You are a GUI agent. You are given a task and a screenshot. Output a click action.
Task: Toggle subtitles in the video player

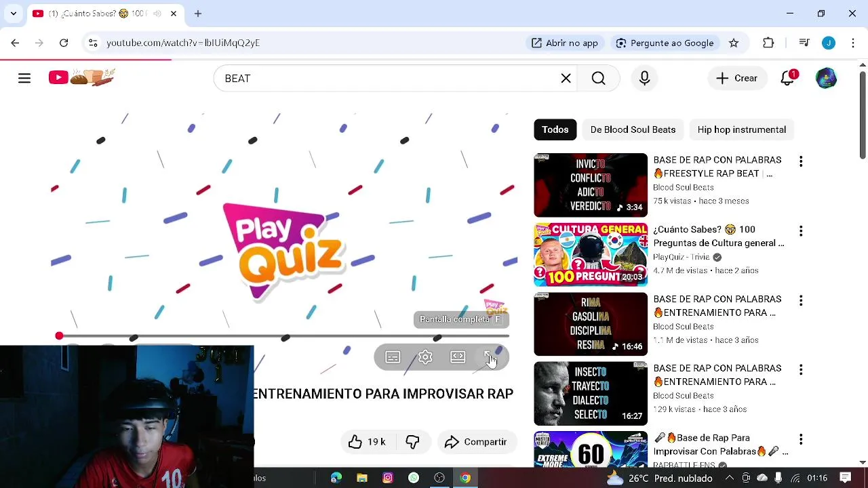coord(393,357)
